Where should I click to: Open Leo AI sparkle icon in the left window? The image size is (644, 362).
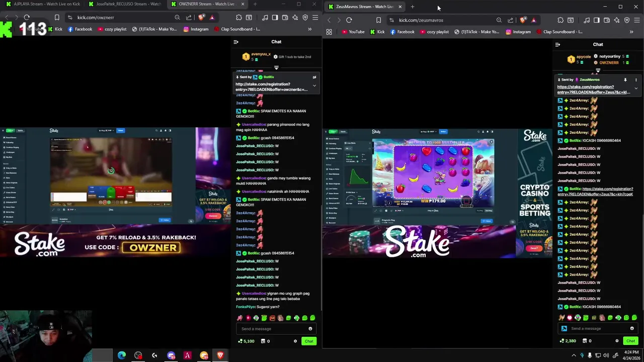(295, 17)
